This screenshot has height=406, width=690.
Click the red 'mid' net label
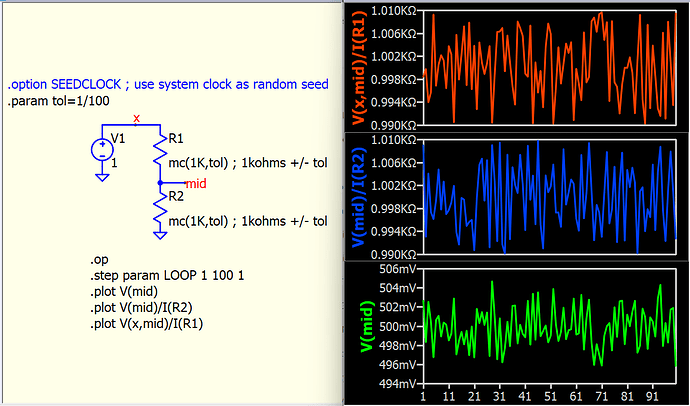click(196, 184)
